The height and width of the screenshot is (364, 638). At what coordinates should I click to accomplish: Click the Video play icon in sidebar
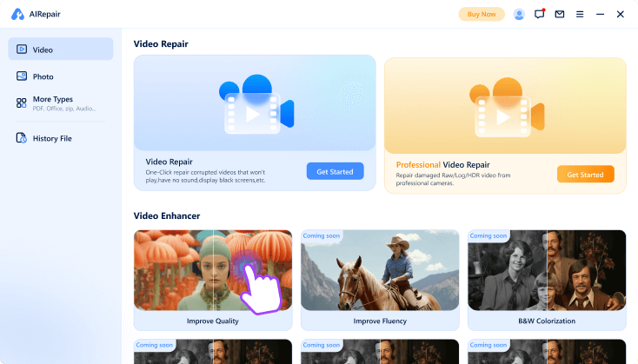22,50
